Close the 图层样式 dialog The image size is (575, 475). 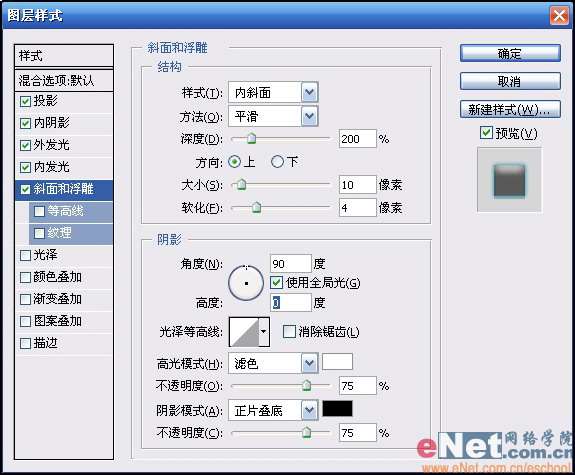pos(559,16)
